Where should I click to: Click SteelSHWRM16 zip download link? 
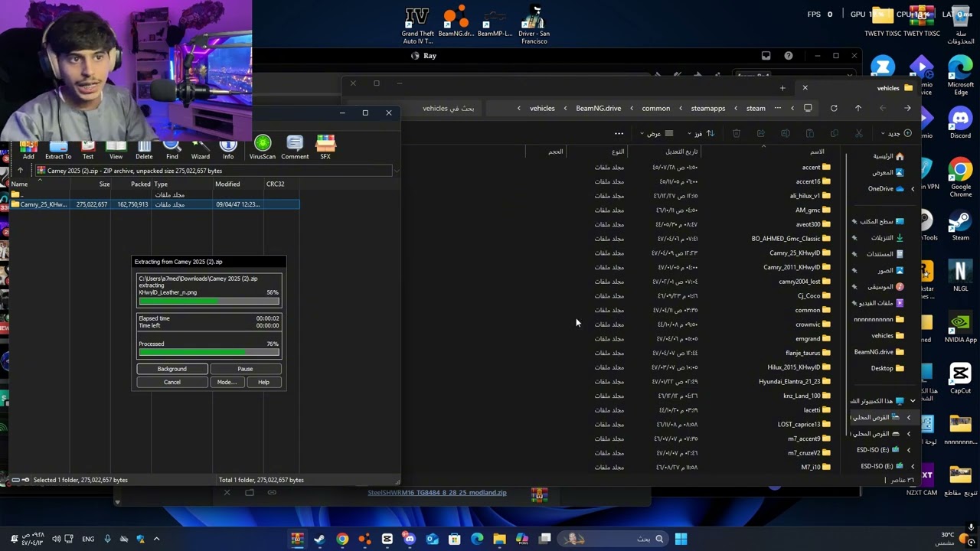[436, 493]
